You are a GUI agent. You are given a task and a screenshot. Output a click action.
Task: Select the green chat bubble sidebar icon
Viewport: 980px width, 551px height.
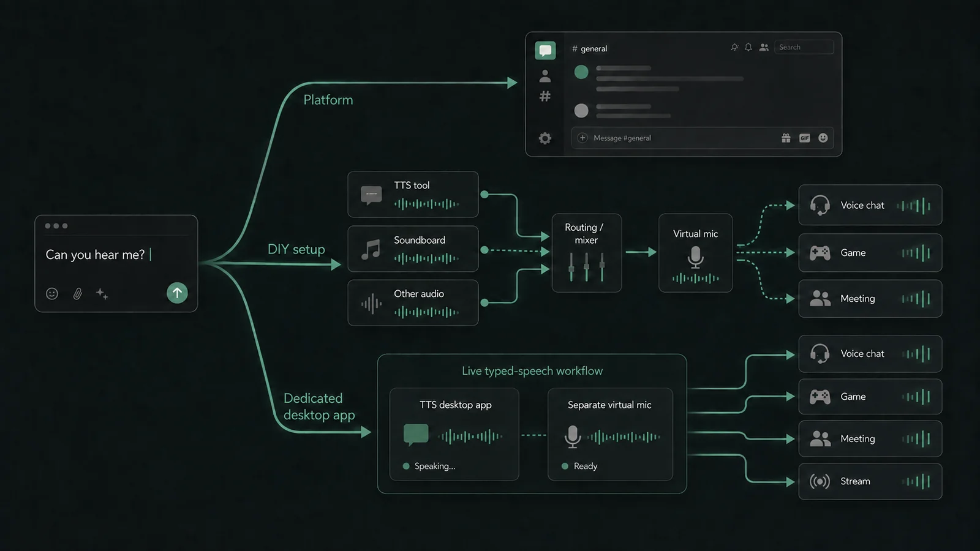click(545, 50)
